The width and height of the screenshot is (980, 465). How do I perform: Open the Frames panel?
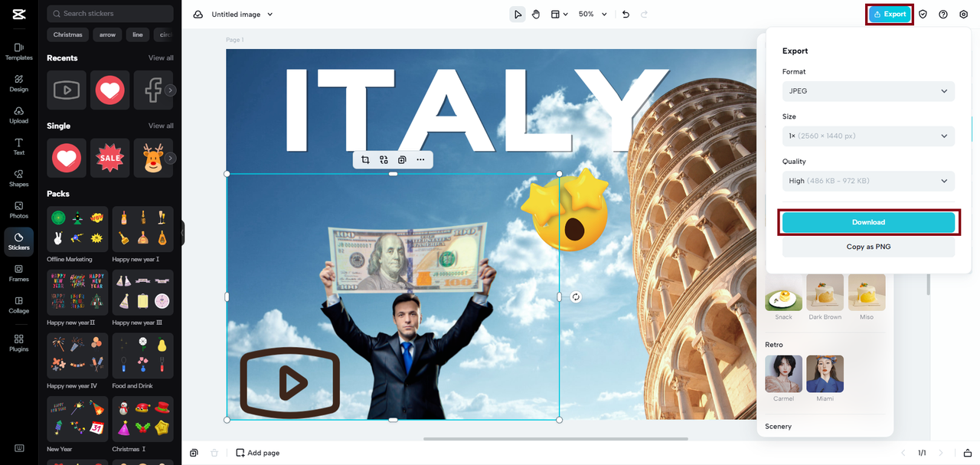pyautogui.click(x=18, y=273)
